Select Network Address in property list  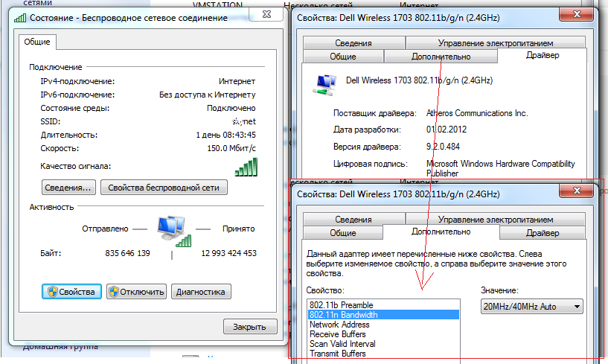(340, 325)
